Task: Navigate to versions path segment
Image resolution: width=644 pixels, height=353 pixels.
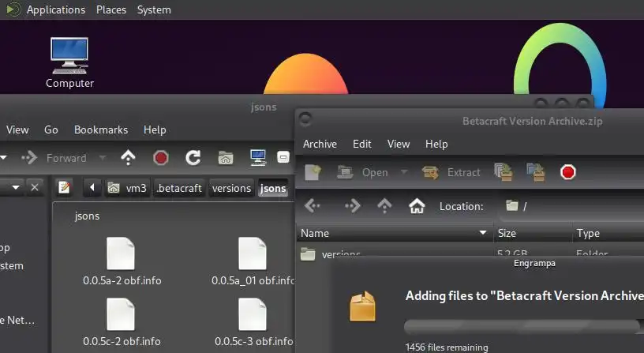Action: point(232,188)
